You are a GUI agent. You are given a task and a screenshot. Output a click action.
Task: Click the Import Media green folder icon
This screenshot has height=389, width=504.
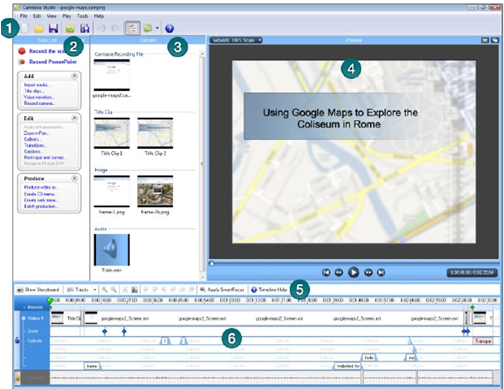pos(70,29)
